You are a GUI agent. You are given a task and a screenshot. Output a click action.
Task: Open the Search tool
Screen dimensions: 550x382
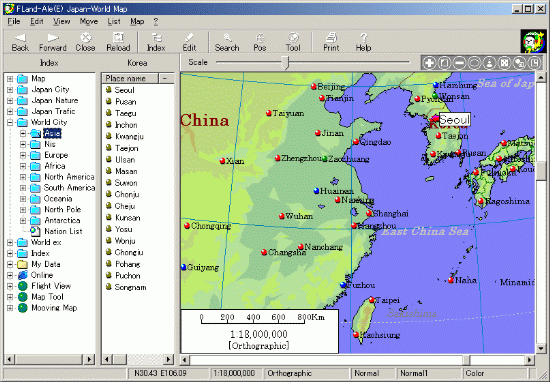click(x=227, y=42)
